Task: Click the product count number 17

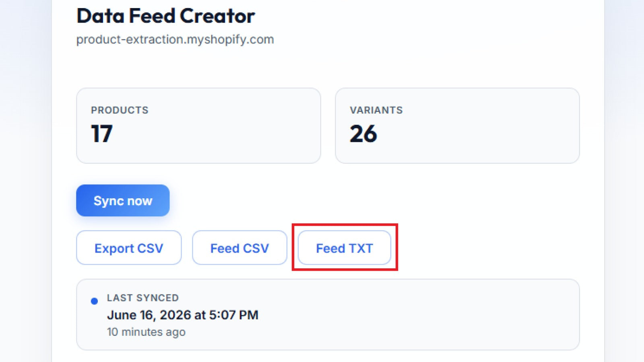Action: click(x=101, y=134)
